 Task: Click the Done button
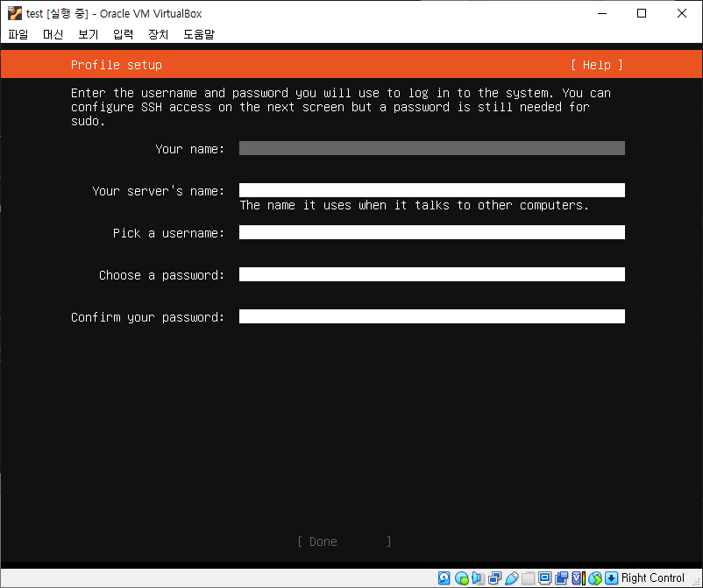(344, 542)
